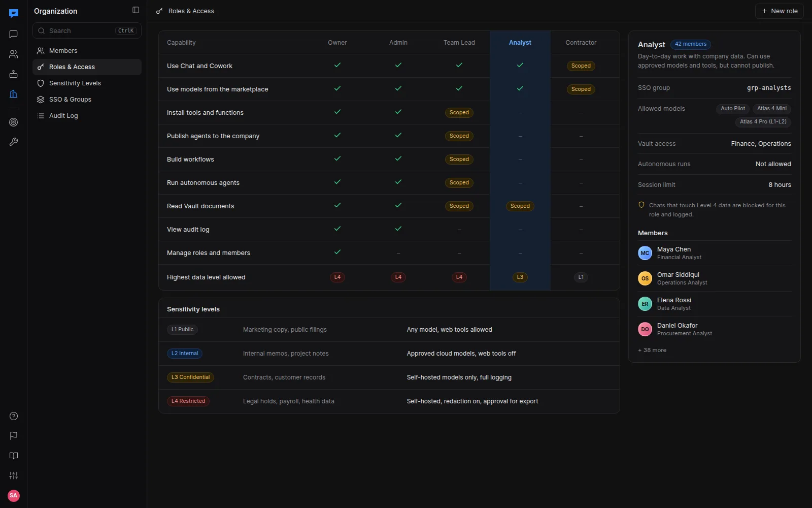Screen dimensions: 812x508
Task: Select the Contractor column header
Action: tap(581, 43)
